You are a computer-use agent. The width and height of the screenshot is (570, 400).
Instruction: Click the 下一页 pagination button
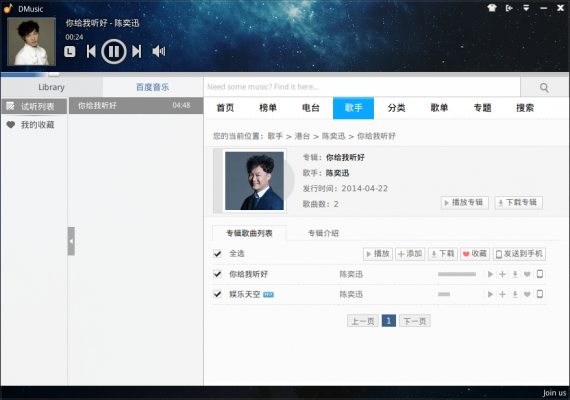pos(415,321)
